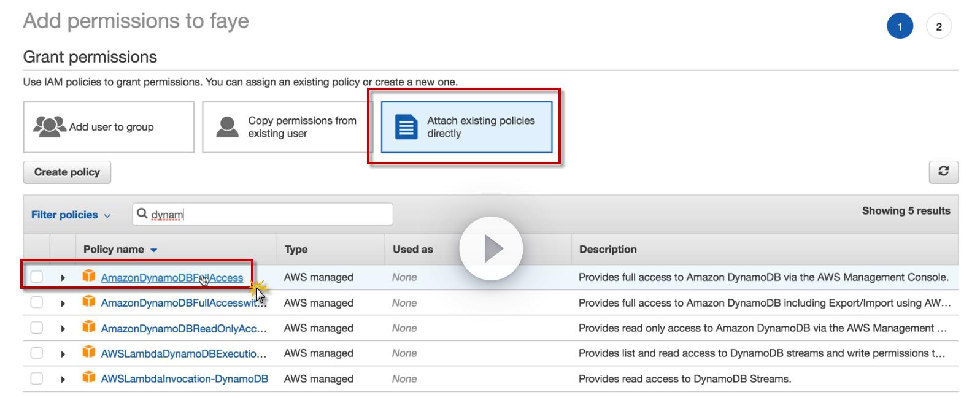The image size is (980, 414).
Task: Open the AmazonDynamoDBReadOnlyAcc… policy link
Action: [183, 328]
